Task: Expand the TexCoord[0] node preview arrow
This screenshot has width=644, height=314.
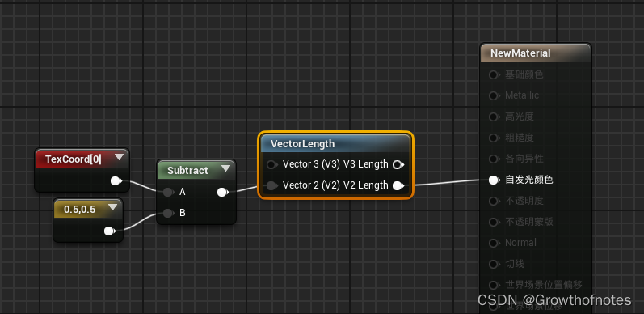Action: (x=119, y=157)
